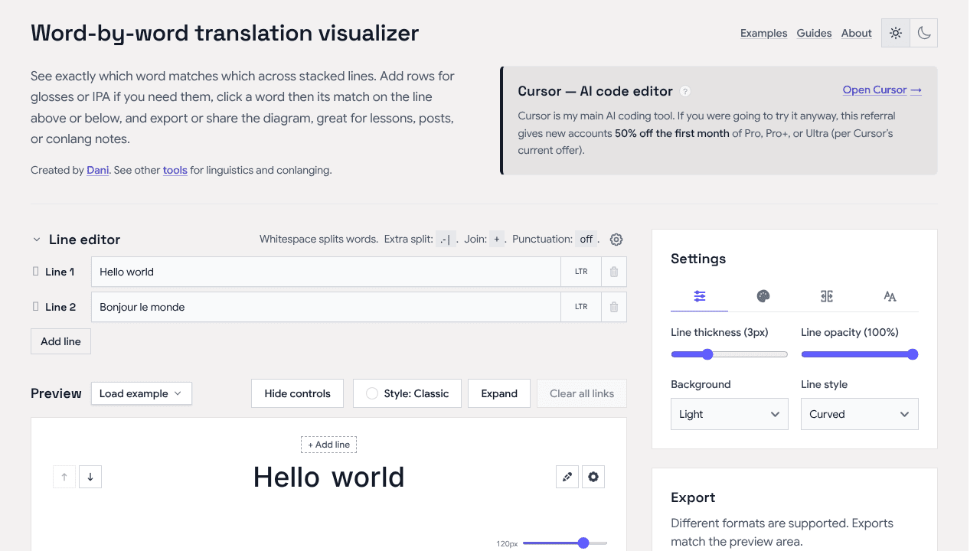Viewport: 980px width, 551px height.
Task: Follow the Open Cursor link
Action: 882,90
